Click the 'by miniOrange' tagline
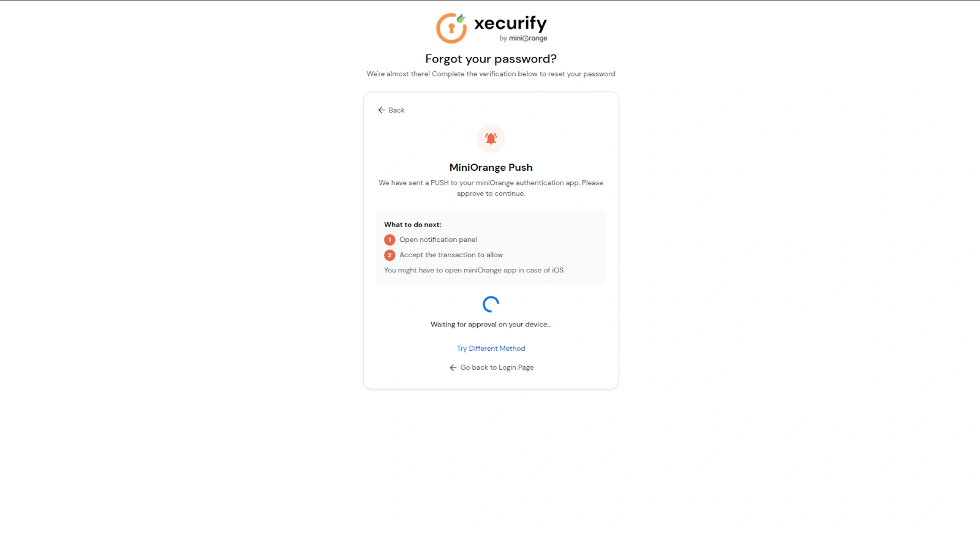 [523, 39]
